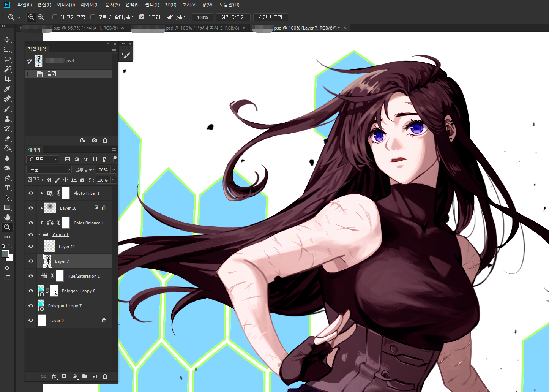Click the Layer 11 thumbnail
The width and height of the screenshot is (549, 392).
point(49,246)
